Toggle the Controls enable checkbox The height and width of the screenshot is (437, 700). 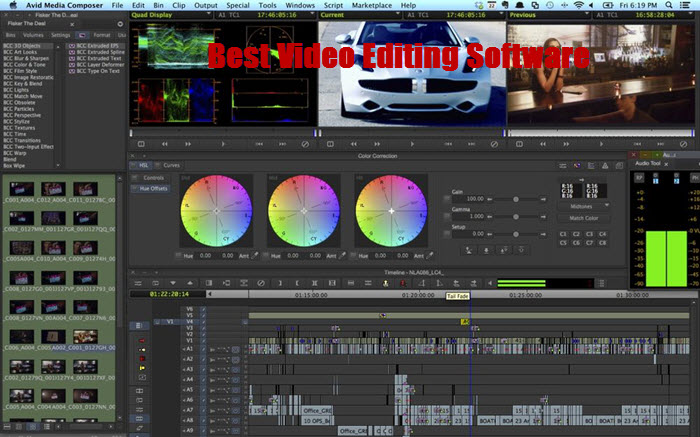click(134, 178)
